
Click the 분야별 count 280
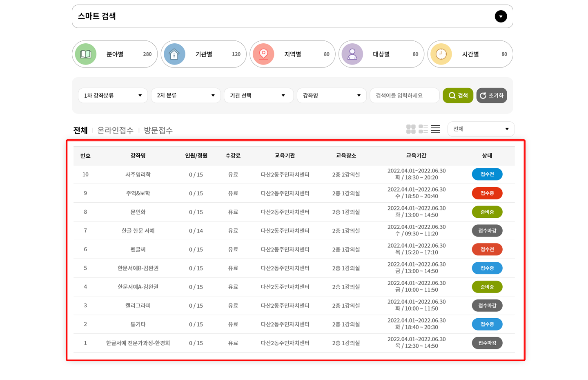tap(147, 54)
